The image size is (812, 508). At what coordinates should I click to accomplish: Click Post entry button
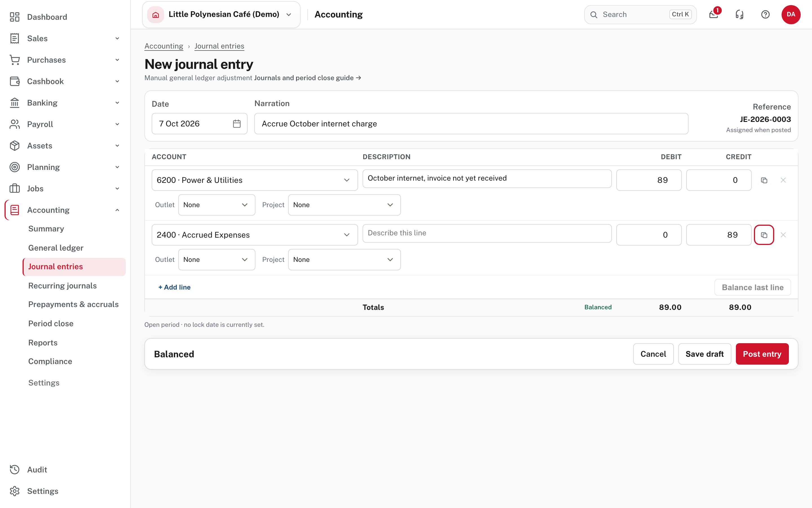[762, 354]
